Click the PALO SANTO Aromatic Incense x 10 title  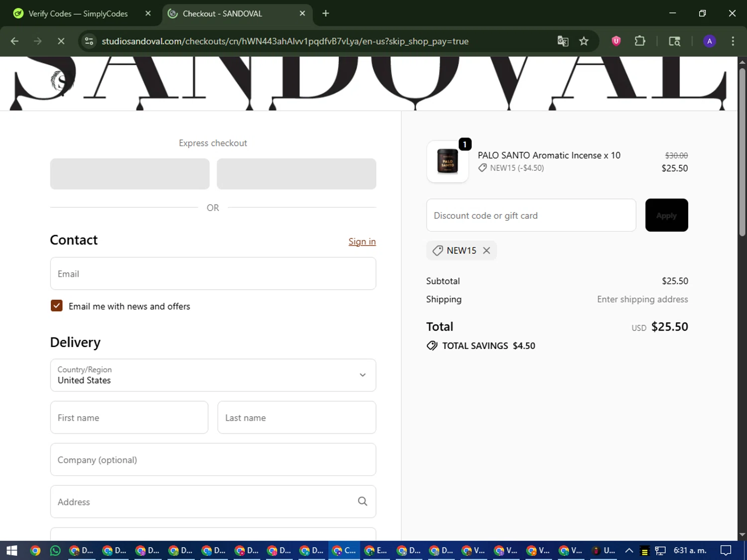(x=549, y=155)
